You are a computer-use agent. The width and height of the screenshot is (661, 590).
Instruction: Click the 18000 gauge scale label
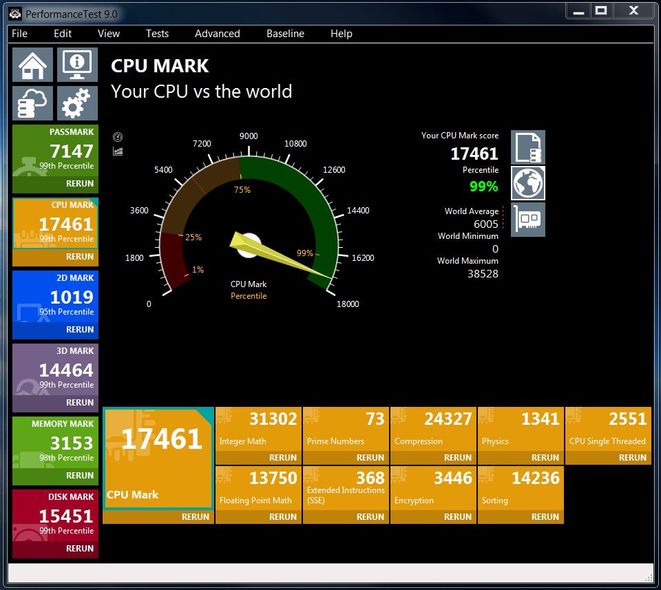[348, 304]
